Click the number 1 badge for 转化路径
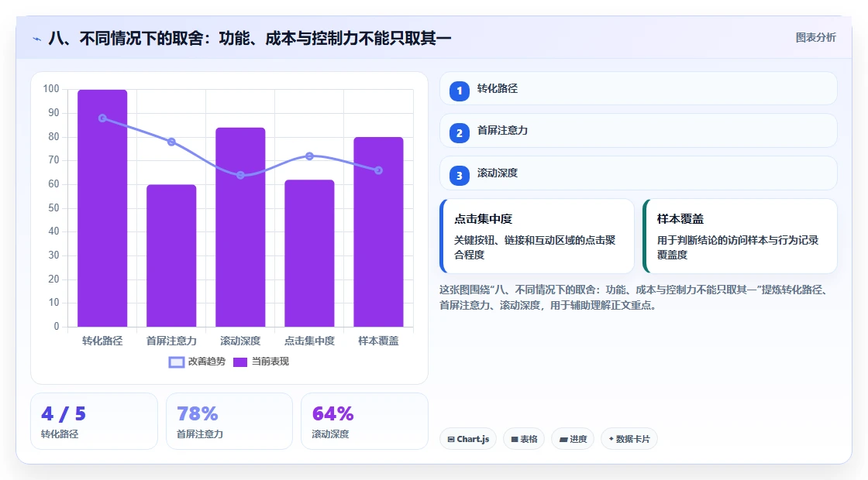This screenshot has height=480, width=868. tap(459, 91)
